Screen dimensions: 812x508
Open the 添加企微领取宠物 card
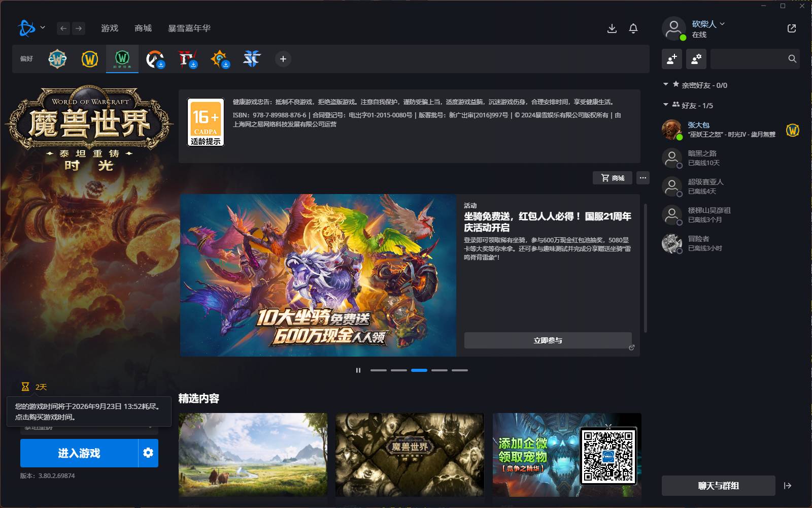[x=567, y=455]
